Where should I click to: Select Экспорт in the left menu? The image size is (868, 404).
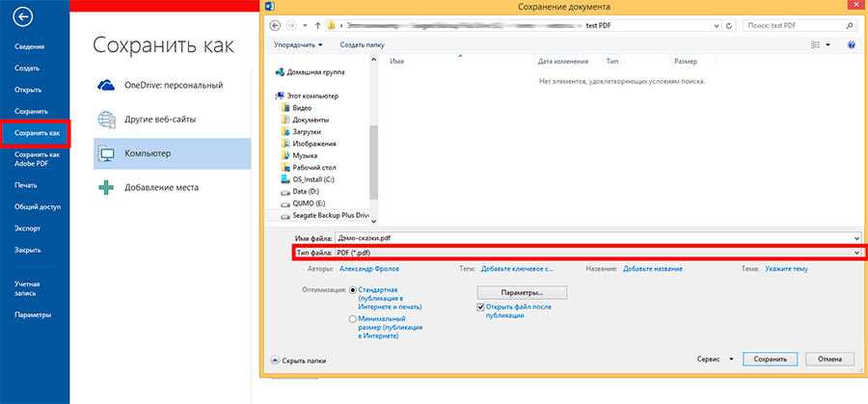point(27,229)
